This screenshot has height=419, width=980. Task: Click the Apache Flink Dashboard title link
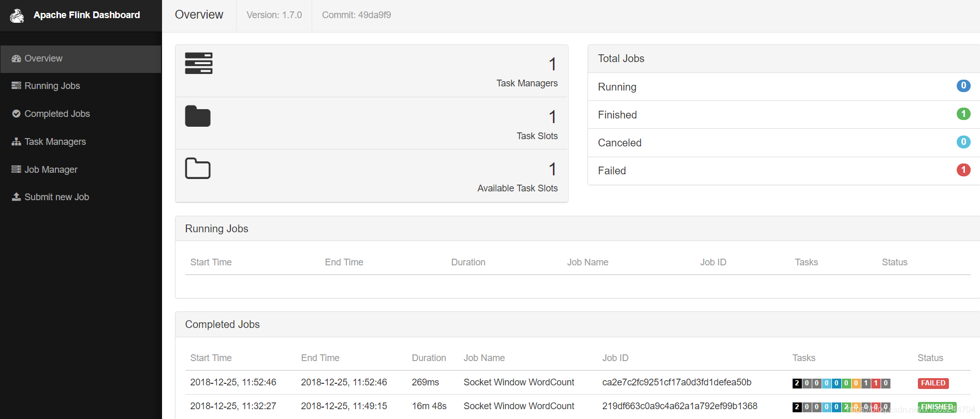tap(86, 15)
